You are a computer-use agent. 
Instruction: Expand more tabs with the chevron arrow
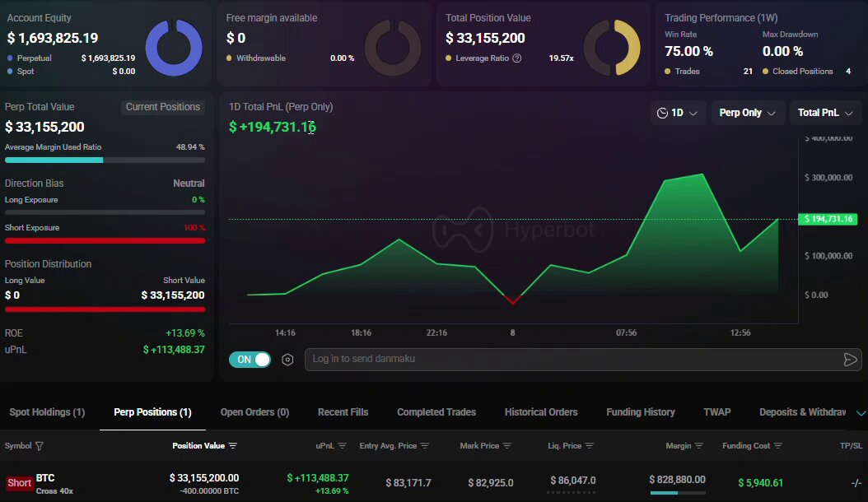(861, 413)
